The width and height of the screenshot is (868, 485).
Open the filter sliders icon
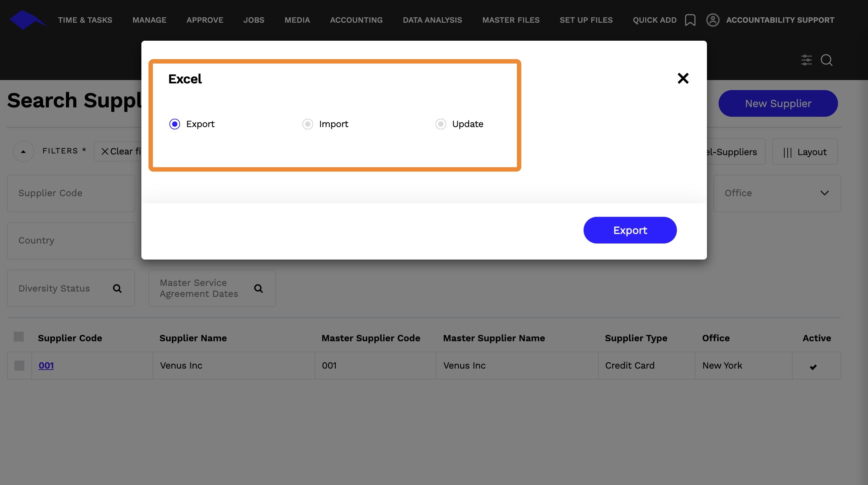pos(806,60)
